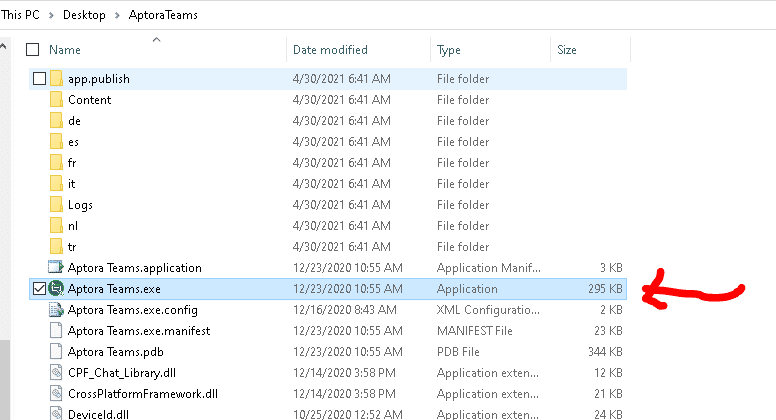Click the MANIFEST File type cell

click(475, 330)
